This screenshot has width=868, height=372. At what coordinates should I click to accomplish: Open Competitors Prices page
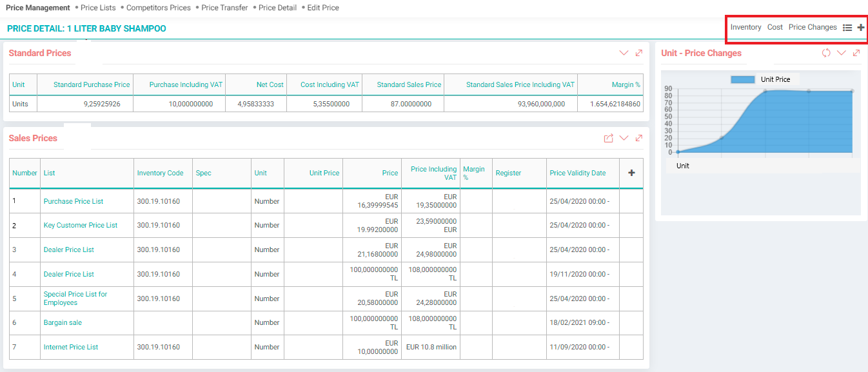[x=159, y=8]
